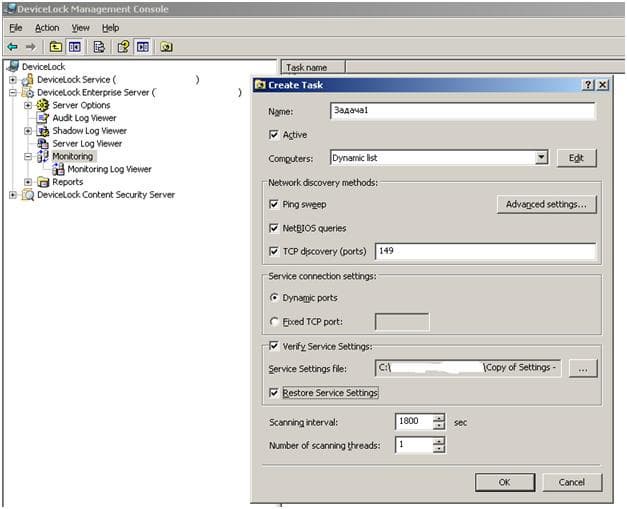
Task: Click the Scanning interval value field
Action: [x=414, y=422]
